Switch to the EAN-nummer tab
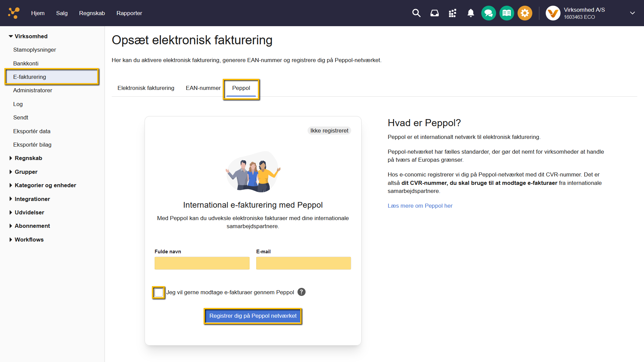This screenshot has height=362, width=644. click(203, 88)
